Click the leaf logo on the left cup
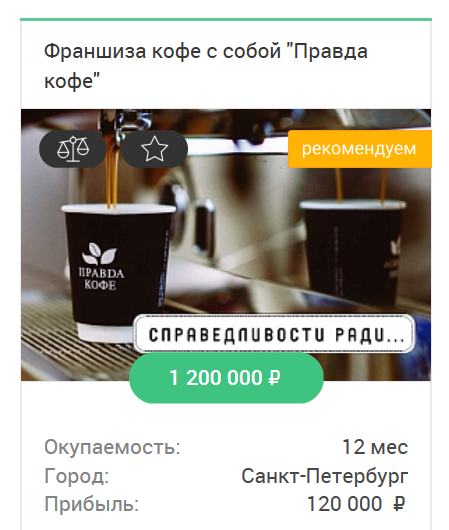This screenshot has width=449, height=530. tap(99, 254)
